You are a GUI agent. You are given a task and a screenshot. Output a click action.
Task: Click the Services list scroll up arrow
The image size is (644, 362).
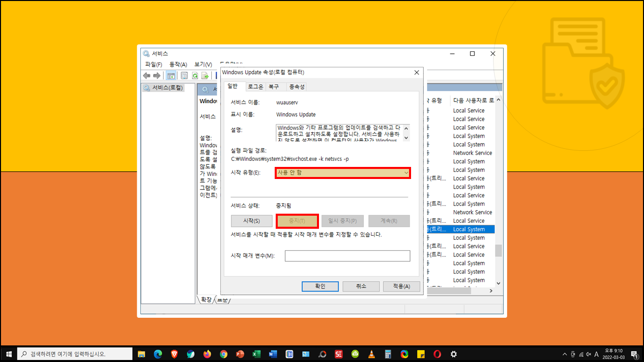coord(498,100)
